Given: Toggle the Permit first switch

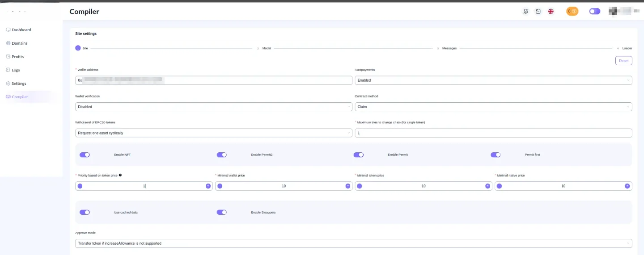Looking at the screenshot, I should [496, 155].
